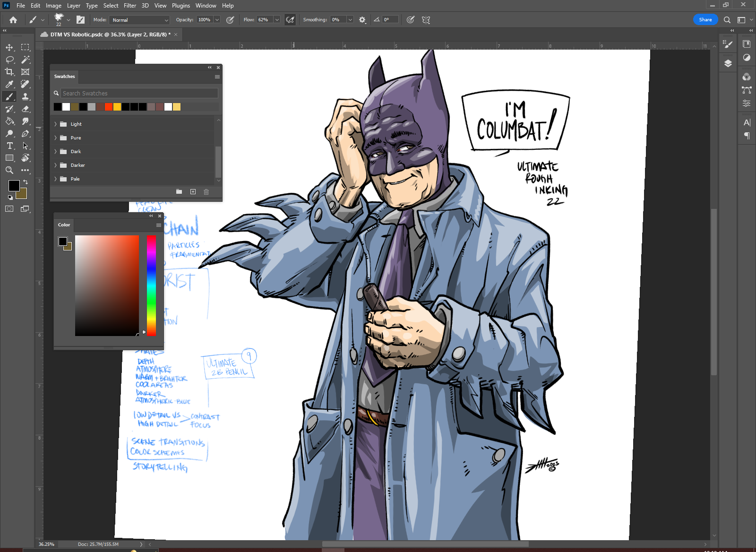Select the Frame tool
The height and width of the screenshot is (552, 756).
[26, 72]
